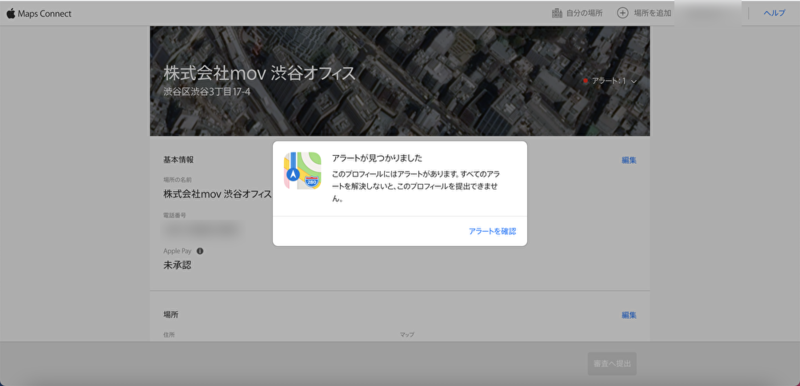Select the header title 株式会社mov 渋谷オフィス

pos(259,74)
